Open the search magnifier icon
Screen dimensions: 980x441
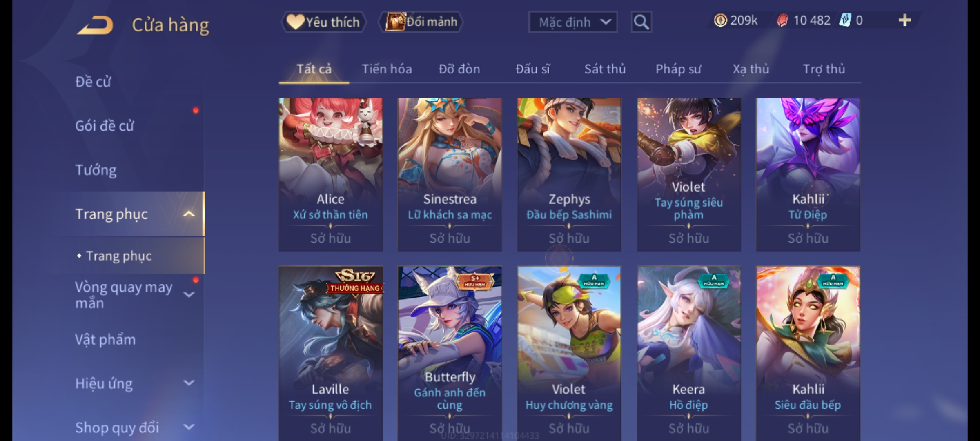(x=641, y=22)
